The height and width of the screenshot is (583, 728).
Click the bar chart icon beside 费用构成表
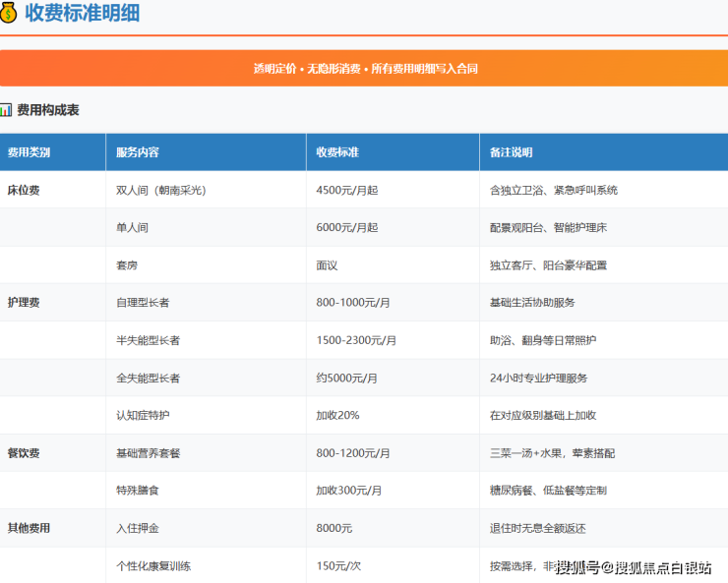[x=7, y=110]
